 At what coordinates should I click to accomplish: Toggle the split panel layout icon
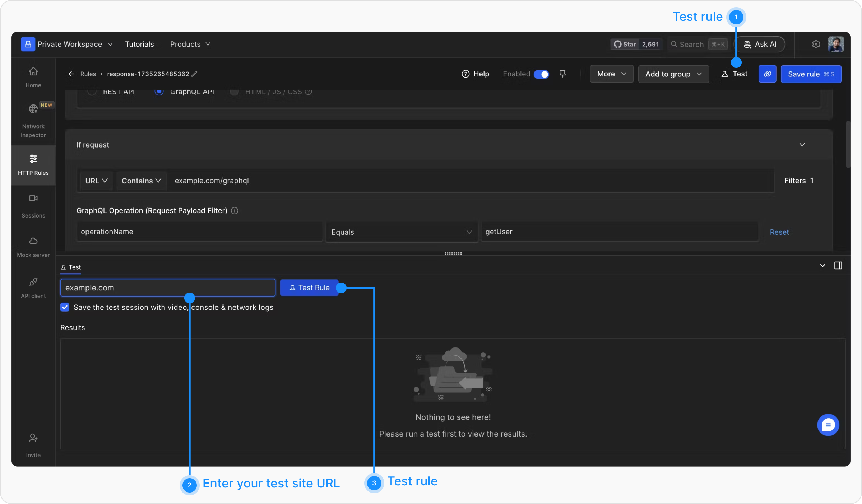tap(838, 266)
